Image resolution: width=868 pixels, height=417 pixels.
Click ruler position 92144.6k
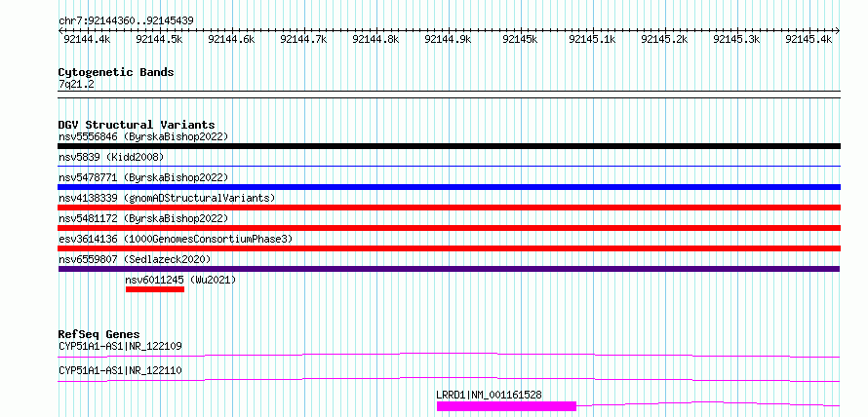(231, 39)
